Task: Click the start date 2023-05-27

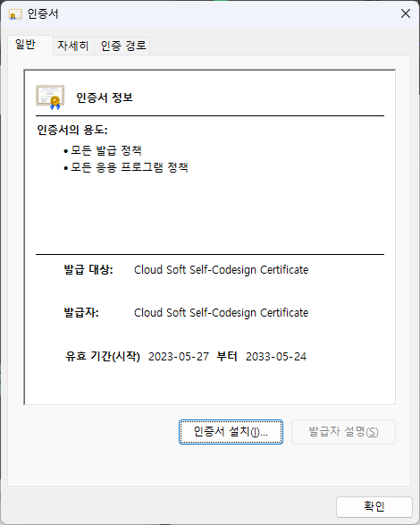Action: [x=179, y=357]
